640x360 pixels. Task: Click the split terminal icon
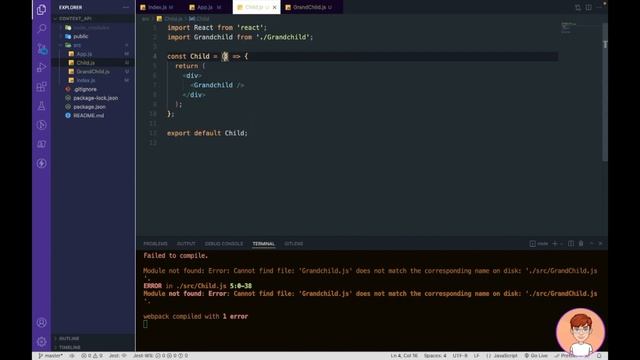point(571,244)
